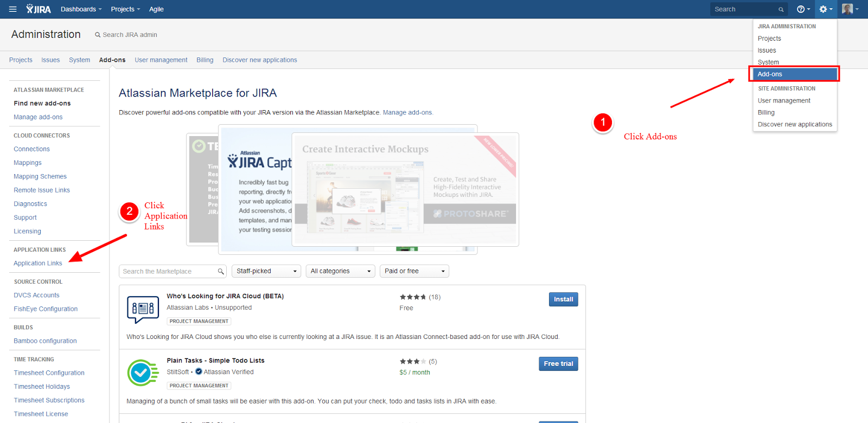Open the gear administration menu

(x=826, y=9)
